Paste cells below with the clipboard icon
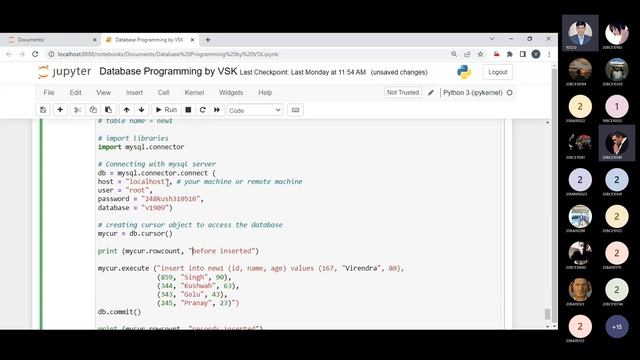 [x=109, y=110]
